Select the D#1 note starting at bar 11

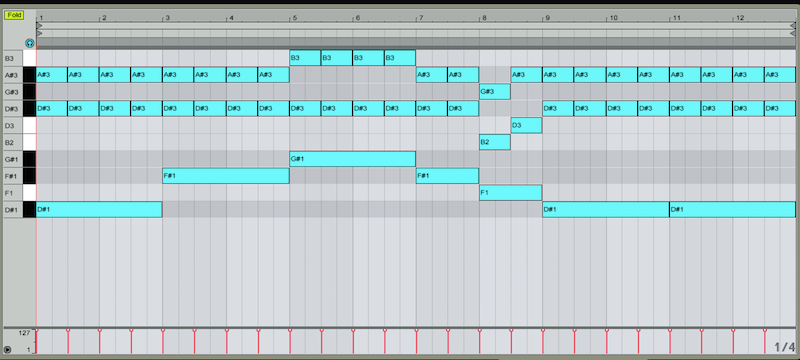coord(733,210)
